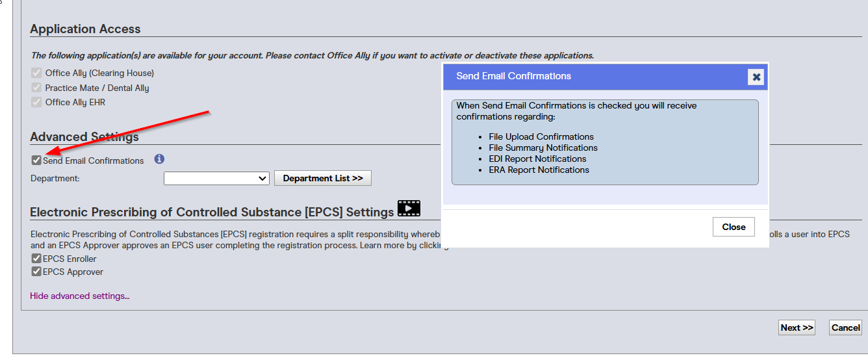Play the EPCS Settings video icon

point(409,209)
